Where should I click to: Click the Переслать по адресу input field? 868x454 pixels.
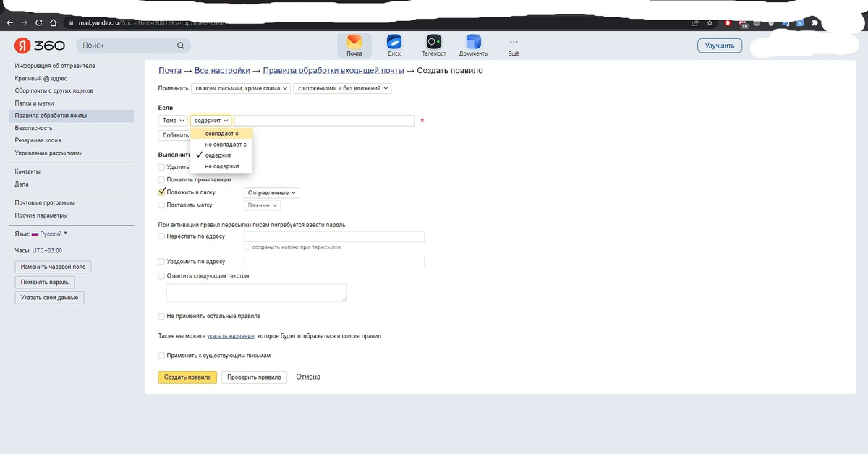(333, 236)
